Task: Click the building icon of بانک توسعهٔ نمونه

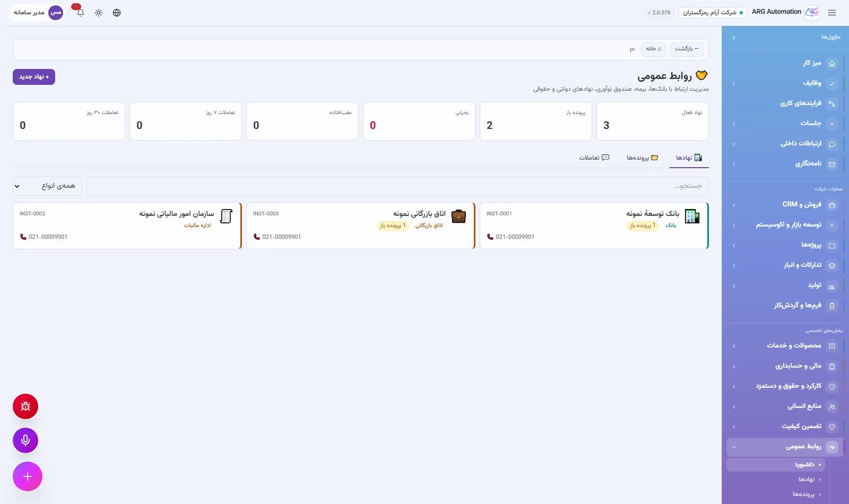Action: click(692, 216)
